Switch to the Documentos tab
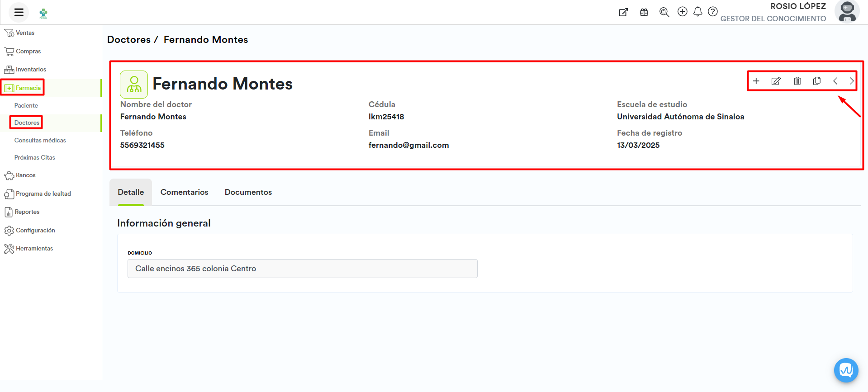Screen dimensions: 868x392 [248, 192]
